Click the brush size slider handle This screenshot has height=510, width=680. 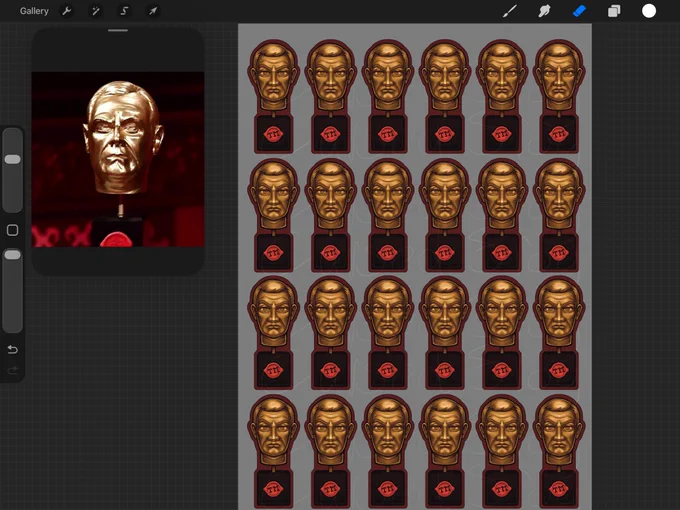(13, 159)
